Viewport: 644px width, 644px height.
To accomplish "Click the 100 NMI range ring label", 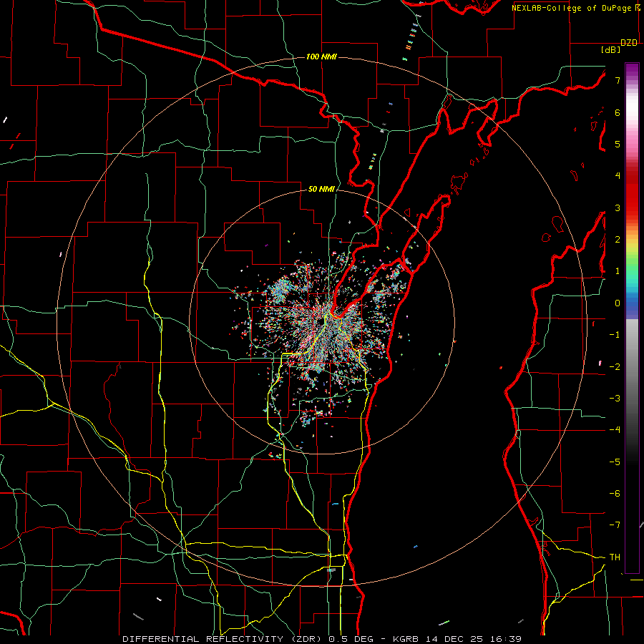I will (321, 57).
